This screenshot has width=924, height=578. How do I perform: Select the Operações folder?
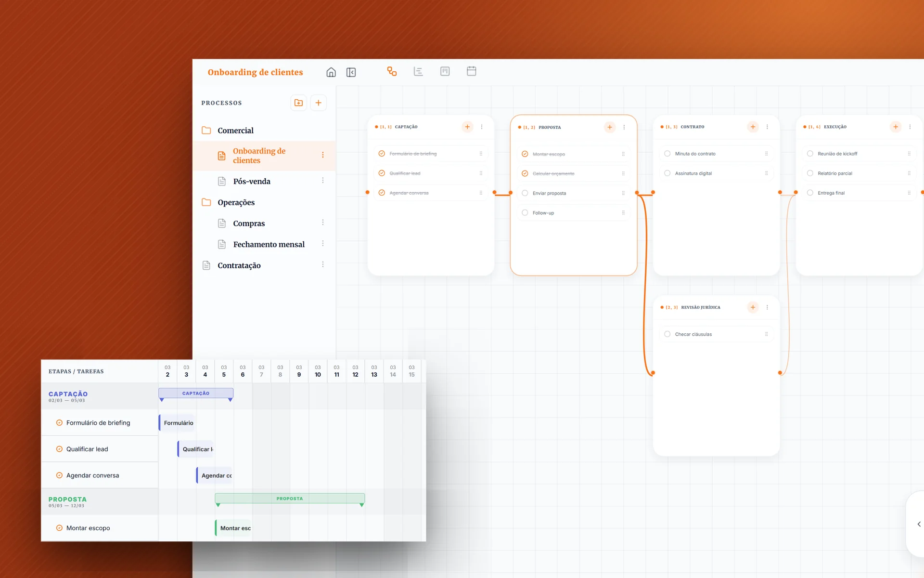pos(264,202)
